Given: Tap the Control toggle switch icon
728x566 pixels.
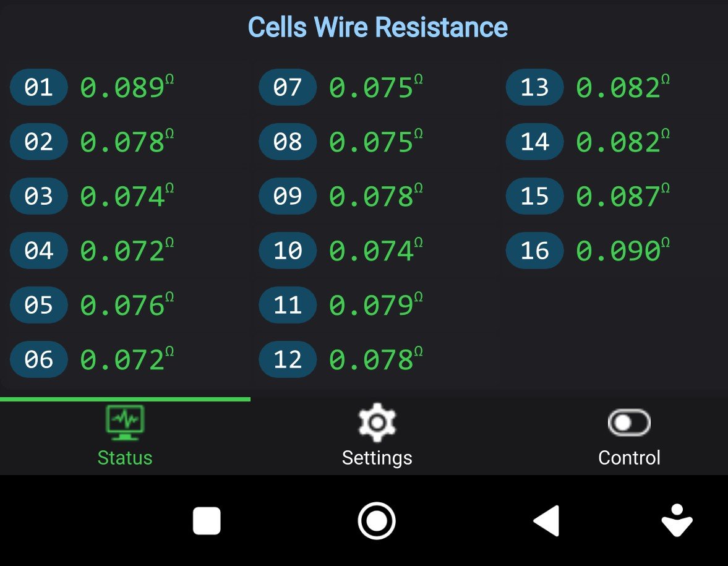Looking at the screenshot, I should pos(629,423).
